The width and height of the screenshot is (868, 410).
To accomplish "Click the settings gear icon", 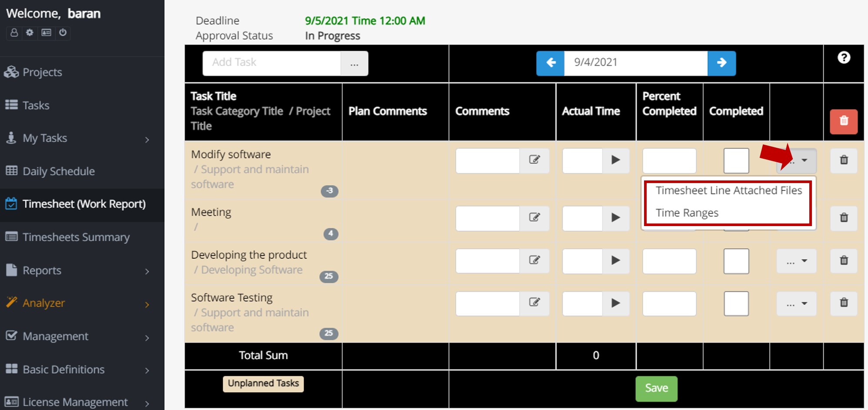I will (x=29, y=33).
